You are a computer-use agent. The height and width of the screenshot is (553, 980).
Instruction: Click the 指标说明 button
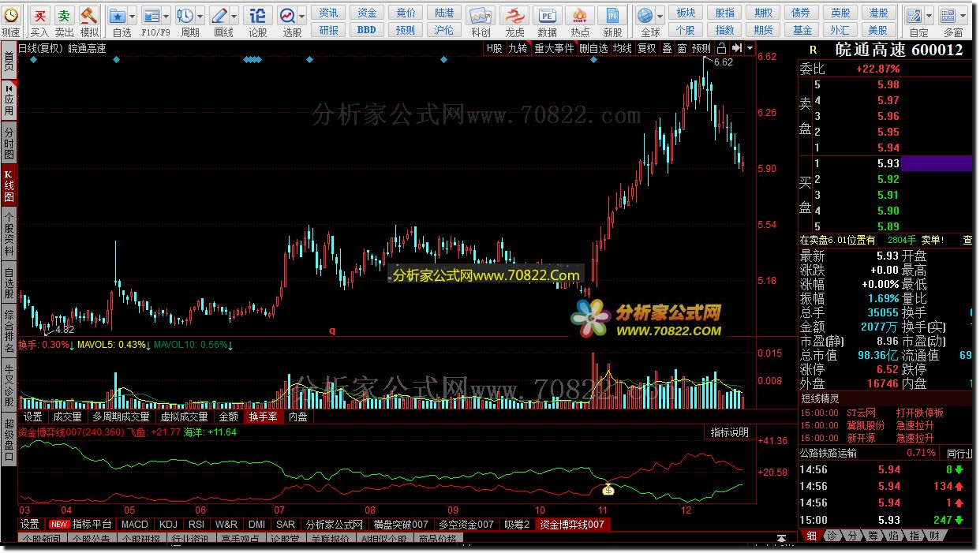pyautogui.click(x=730, y=432)
